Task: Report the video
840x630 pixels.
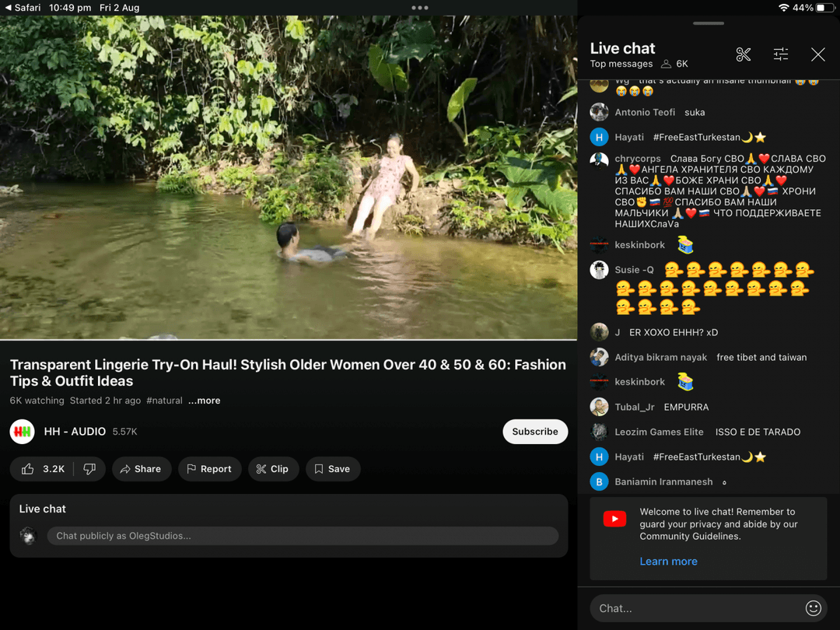Action: (209, 469)
